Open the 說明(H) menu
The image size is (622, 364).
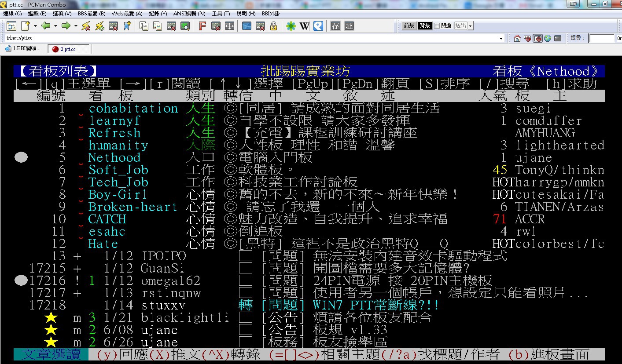coord(246,14)
